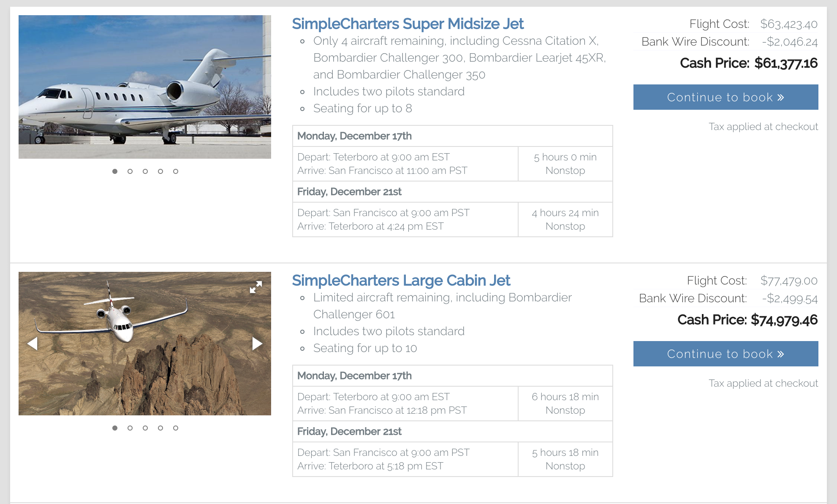Click the Super Midsize Jet aircraft photo
Image resolution: width=837 pixels, height=504 pixels.
coord(145,87)
